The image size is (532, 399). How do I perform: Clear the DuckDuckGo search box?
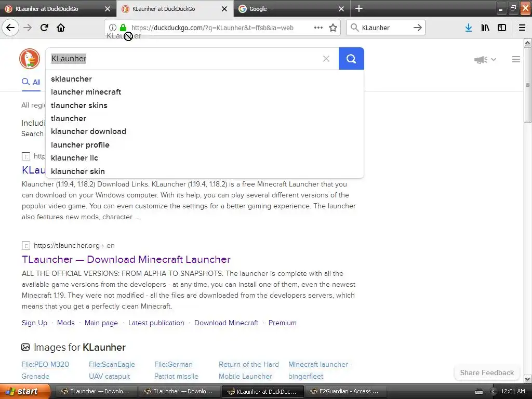pos(326,59)
